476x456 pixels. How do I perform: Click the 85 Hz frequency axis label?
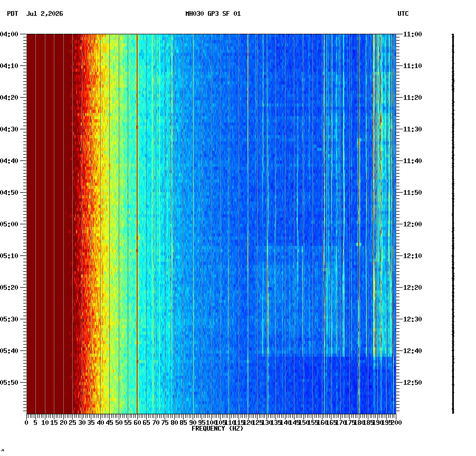click(x=183, y=423)
